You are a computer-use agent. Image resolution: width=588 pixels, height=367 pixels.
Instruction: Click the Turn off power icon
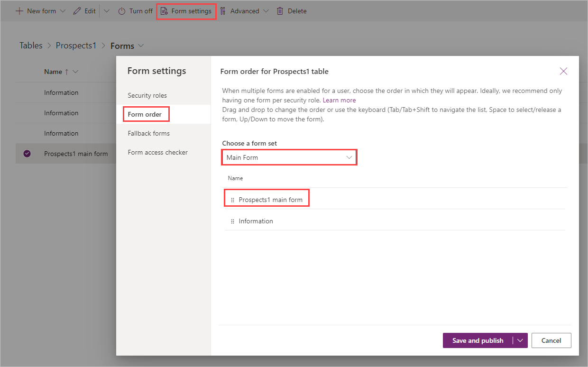(121, 11)
